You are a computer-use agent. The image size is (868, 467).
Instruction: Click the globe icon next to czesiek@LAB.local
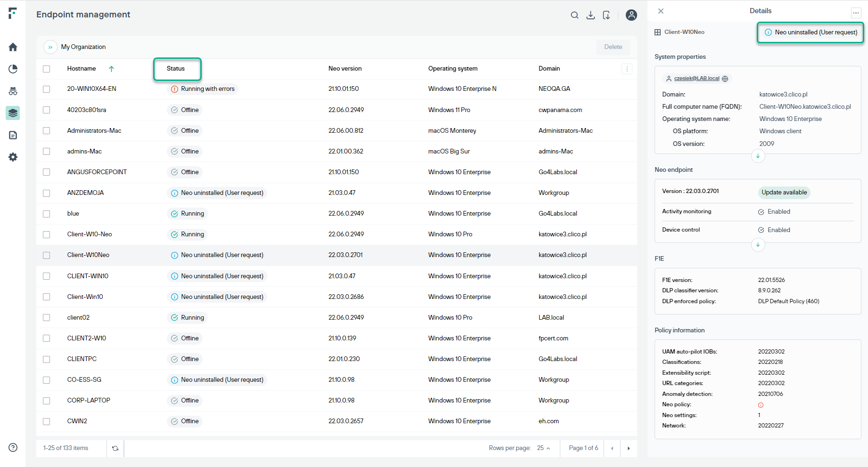coord(725,79)
